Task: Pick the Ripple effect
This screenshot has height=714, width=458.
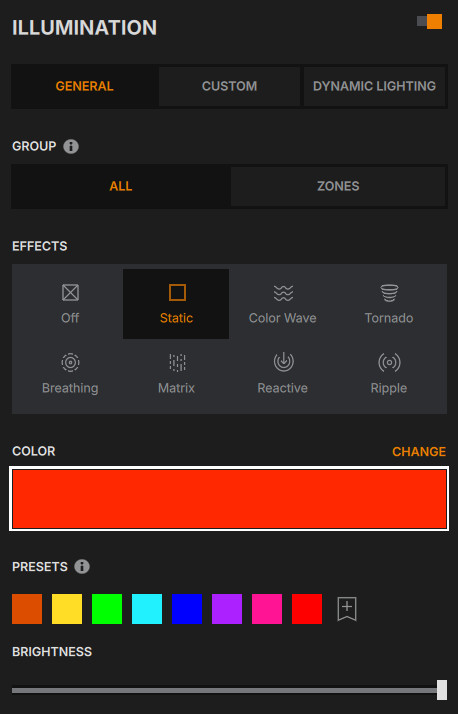Action: coord(389,374)
